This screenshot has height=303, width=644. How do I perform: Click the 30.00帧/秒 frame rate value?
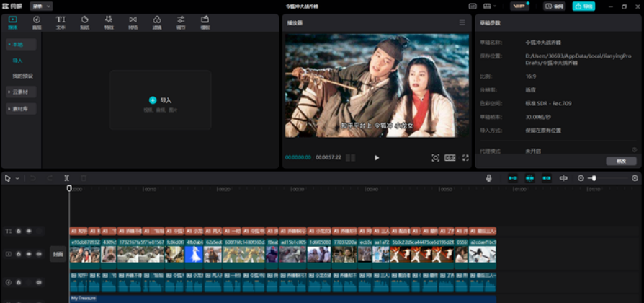(x=540, y=117)
